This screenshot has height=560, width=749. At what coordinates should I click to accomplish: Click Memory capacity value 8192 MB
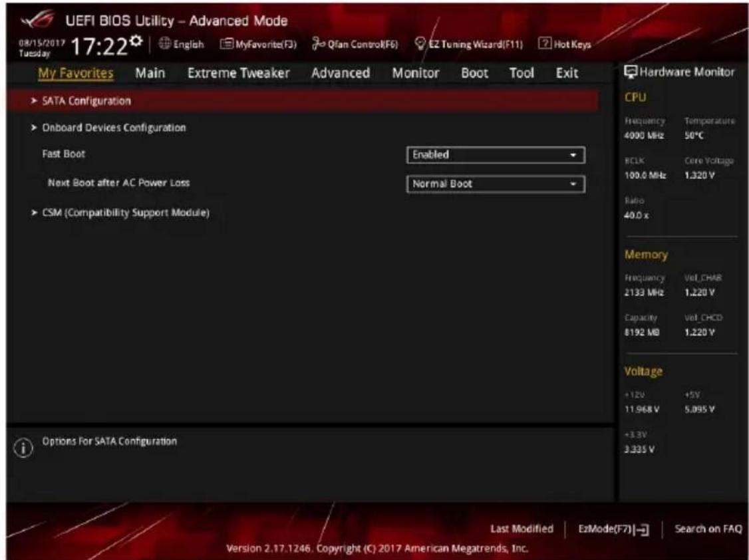click(x=641, y=333)
